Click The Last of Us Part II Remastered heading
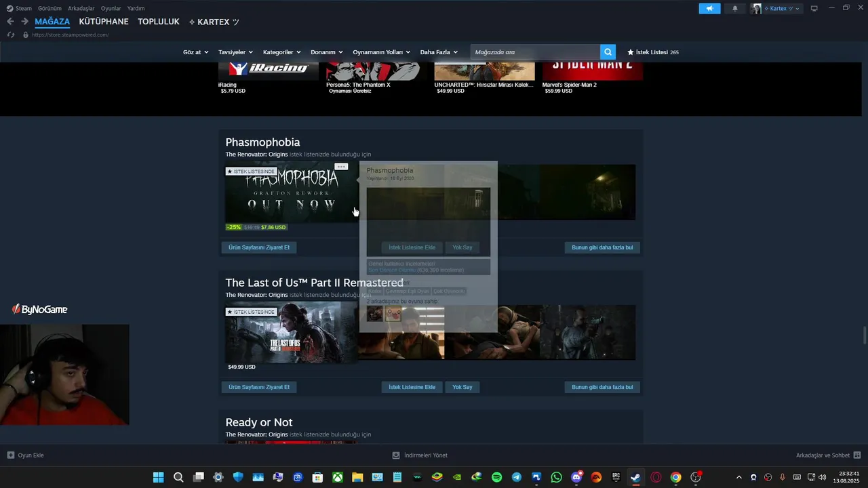868x488 pixels. click(x=314, y=282)
